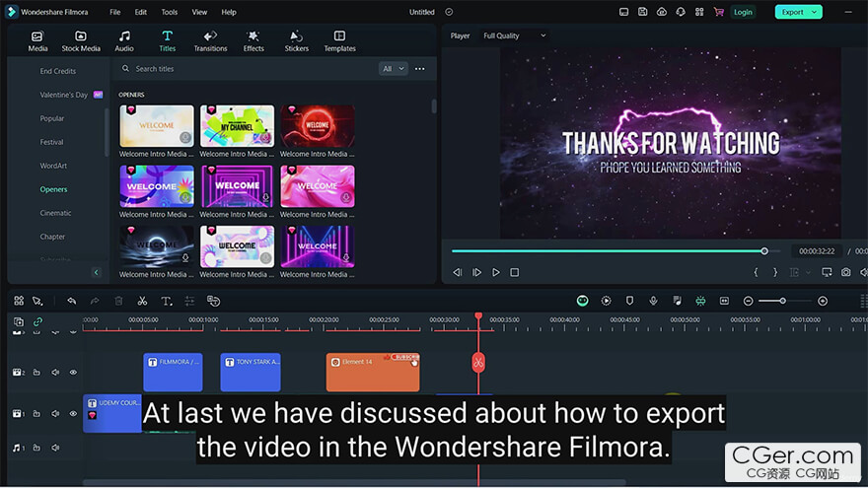Open the three-dot more options menu
This screenshot has height=488, width=868.
point(419,69)
